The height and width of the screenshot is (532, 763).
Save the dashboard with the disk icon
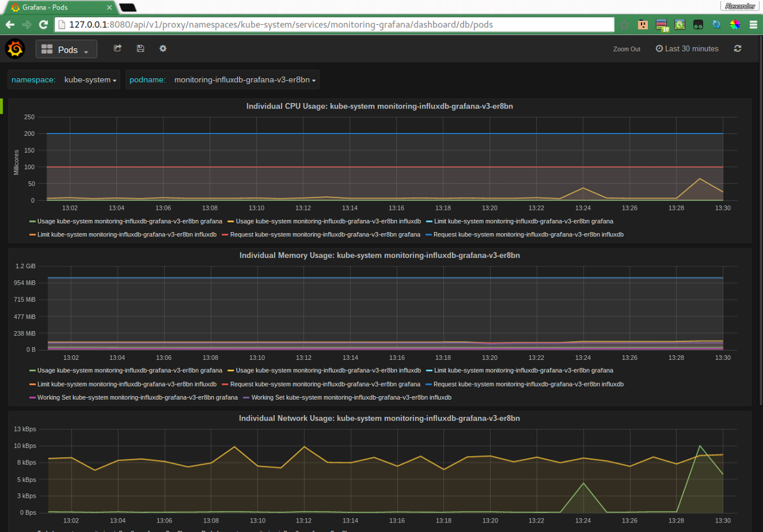coord(140,48)
